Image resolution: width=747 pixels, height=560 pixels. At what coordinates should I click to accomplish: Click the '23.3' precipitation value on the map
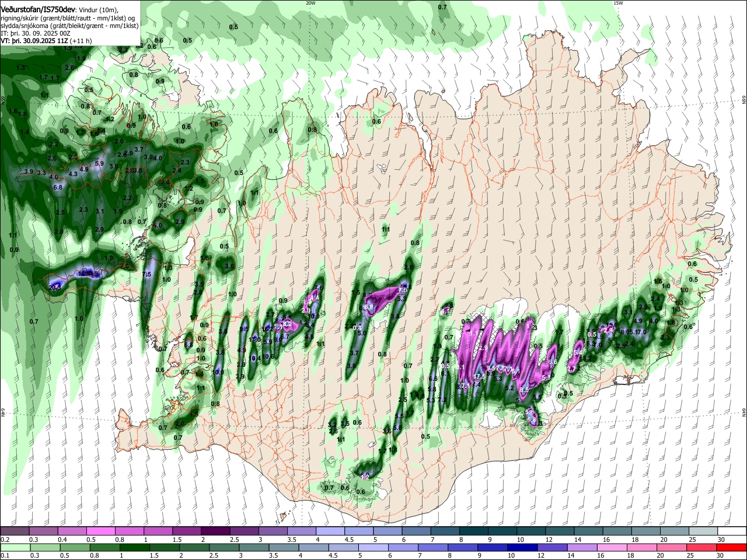55,288
